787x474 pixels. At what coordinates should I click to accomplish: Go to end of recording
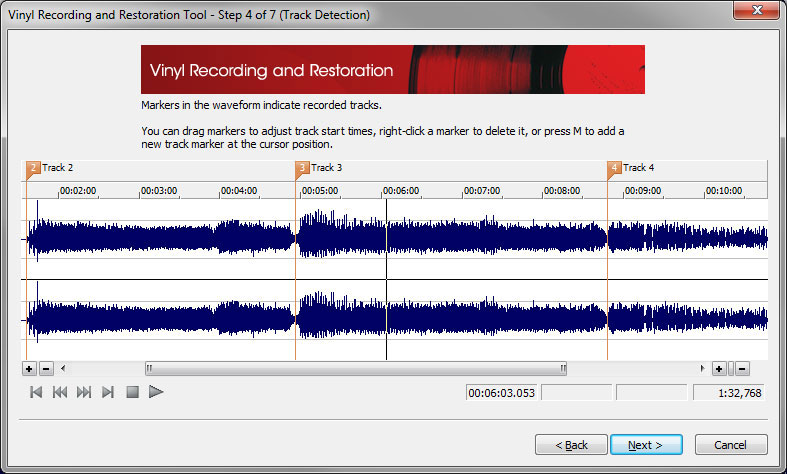coord(108,392)
